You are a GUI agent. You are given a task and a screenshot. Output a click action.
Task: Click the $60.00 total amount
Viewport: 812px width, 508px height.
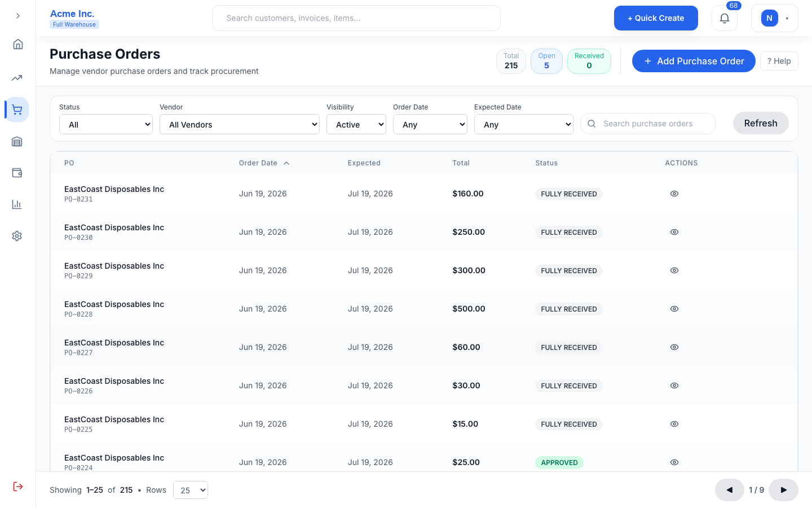click(x=466, y=347)
